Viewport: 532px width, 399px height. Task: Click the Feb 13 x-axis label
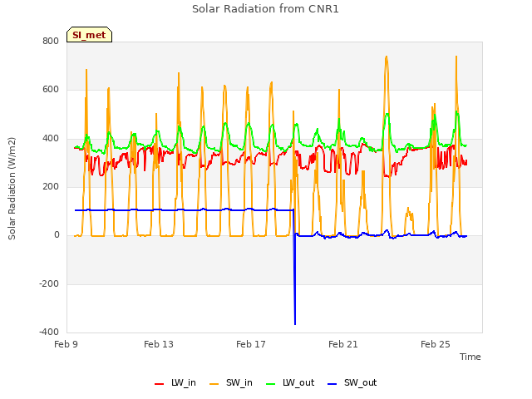coord(159,344)
